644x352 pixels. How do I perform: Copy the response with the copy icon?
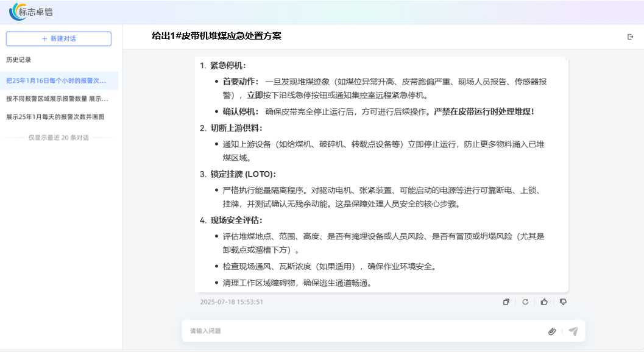point(506,302)
